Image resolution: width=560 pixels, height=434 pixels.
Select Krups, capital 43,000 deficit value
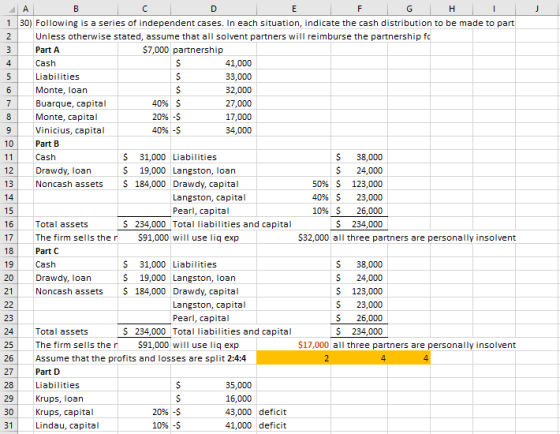pyautogui.click(x=213, y=412)
